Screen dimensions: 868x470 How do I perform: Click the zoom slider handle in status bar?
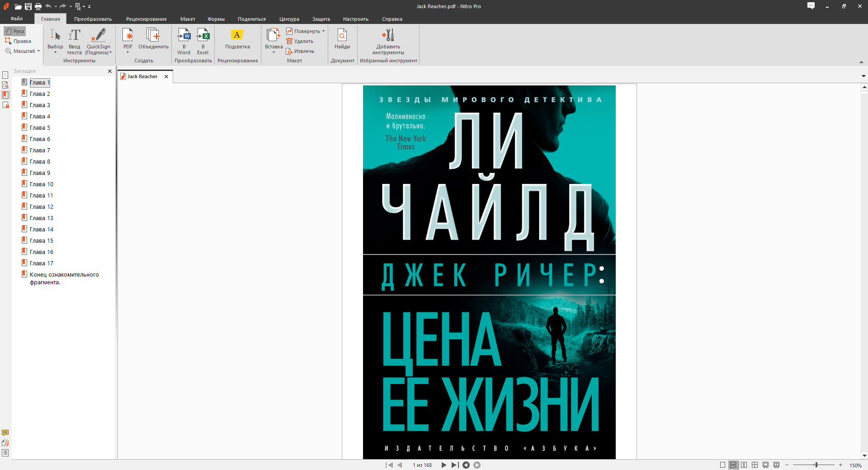pyautogui.click(x=816, y=465)
